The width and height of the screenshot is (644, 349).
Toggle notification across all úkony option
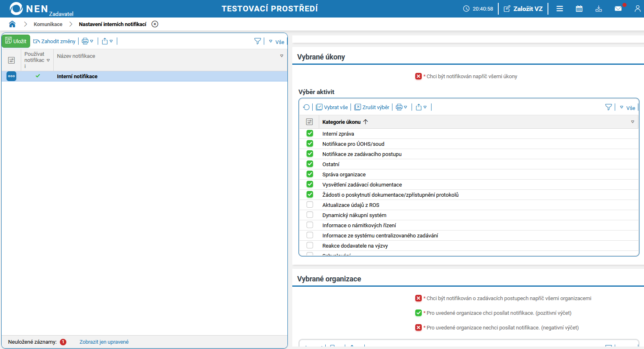(418, 76)
